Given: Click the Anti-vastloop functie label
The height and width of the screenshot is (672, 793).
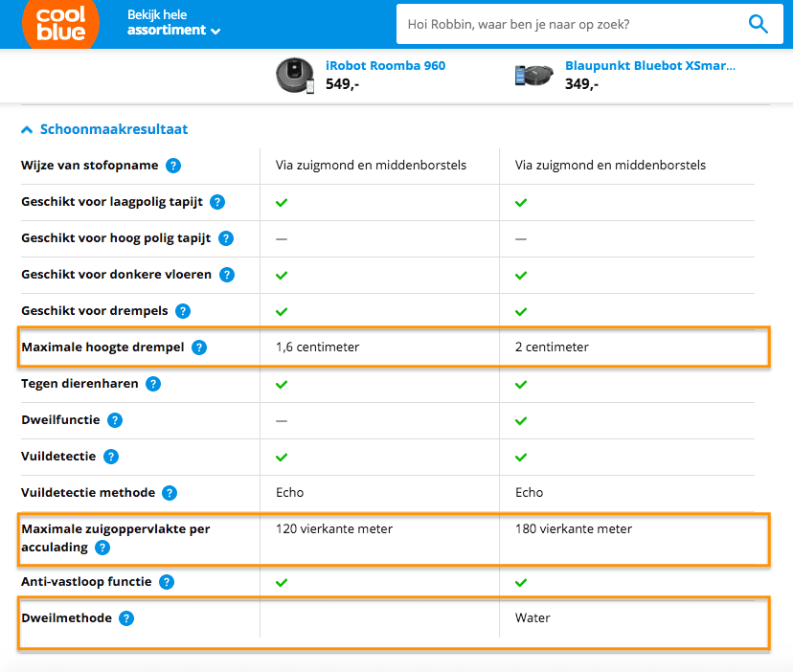Looking at the screenshot, I should click(86, 582).
